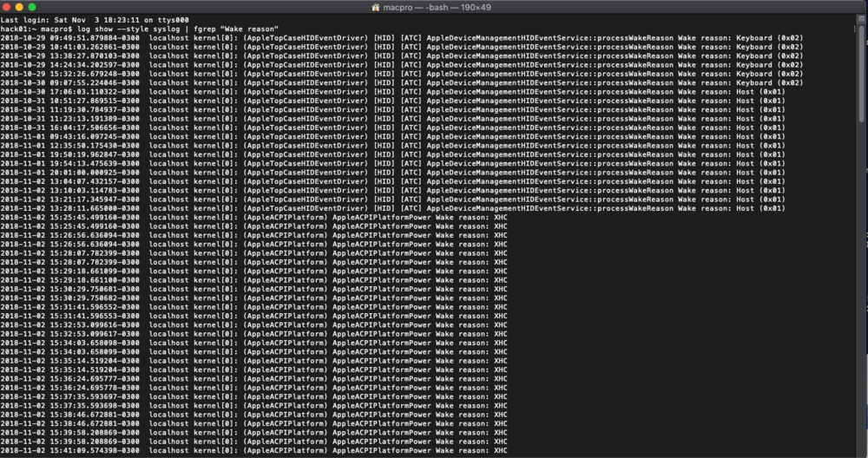Close the macpro Terminal window

pyautogui.click(x=7, y=7)
